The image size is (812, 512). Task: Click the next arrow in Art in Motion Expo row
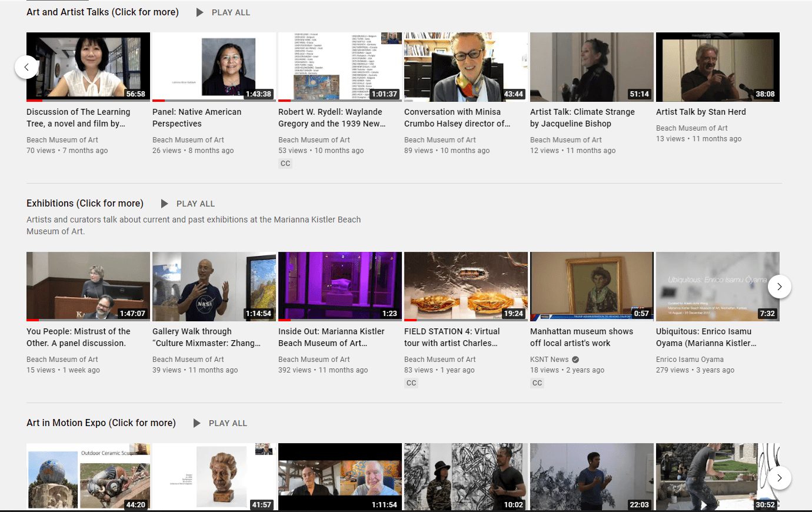pyautogui.click(x=780, y=478)
